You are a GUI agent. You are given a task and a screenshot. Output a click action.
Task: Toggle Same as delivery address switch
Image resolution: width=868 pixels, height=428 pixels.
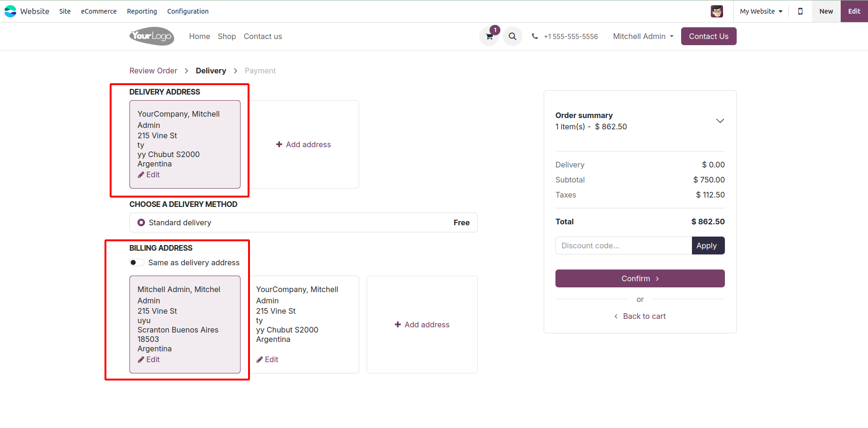coord(137,262)
